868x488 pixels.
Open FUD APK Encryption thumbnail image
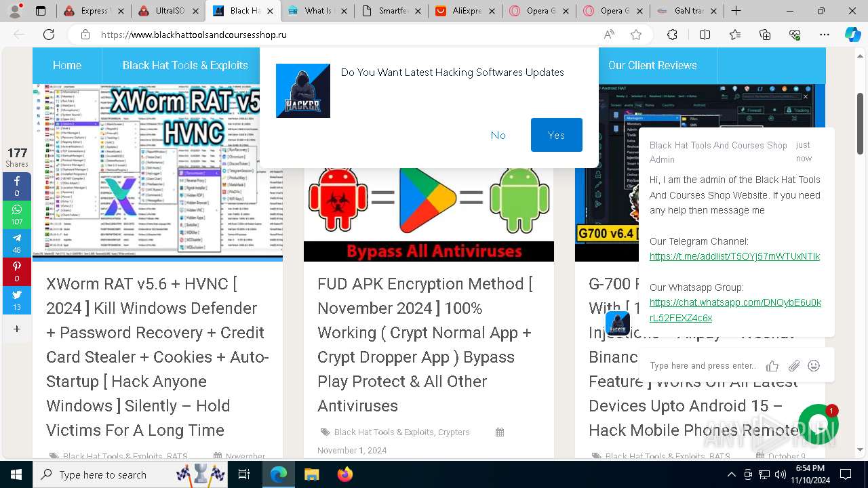tap(429, 213)
